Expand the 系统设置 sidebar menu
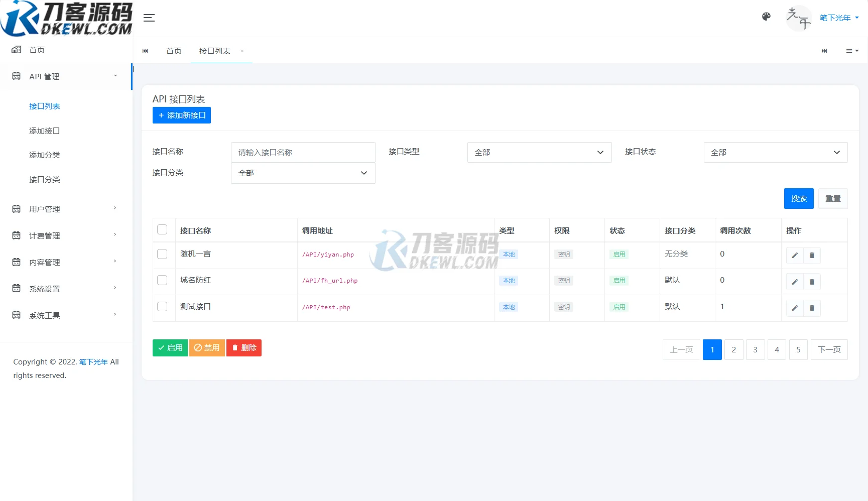Viewport: 868px width, 501px height. [x=44, y=289]
